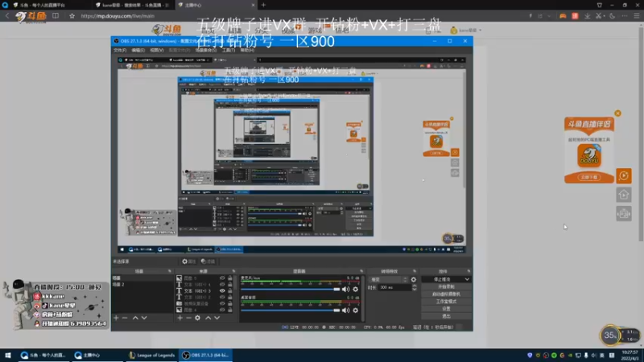Viewport: 644px width, 362px height.
Task: Move the source up in the Sources list
Action: click(208, 318)
